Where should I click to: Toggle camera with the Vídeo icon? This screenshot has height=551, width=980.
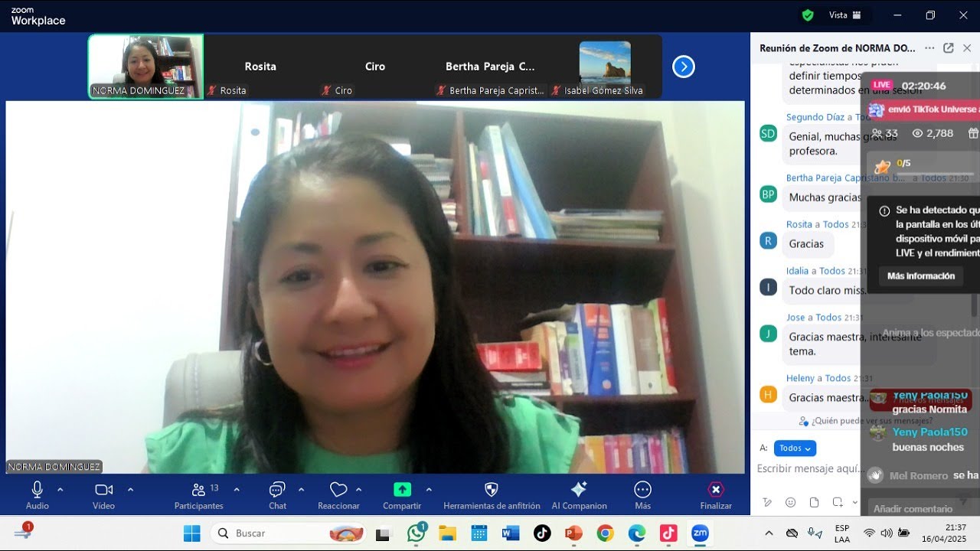(103, 490)
